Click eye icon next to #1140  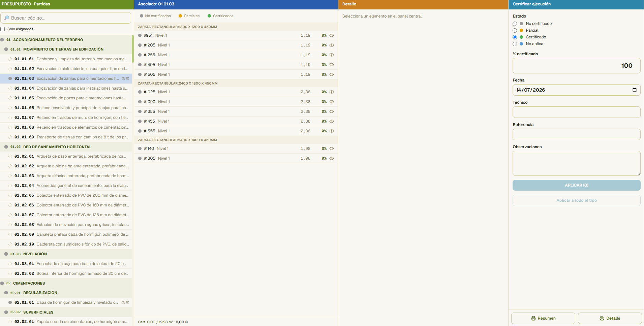coord(332,149)
